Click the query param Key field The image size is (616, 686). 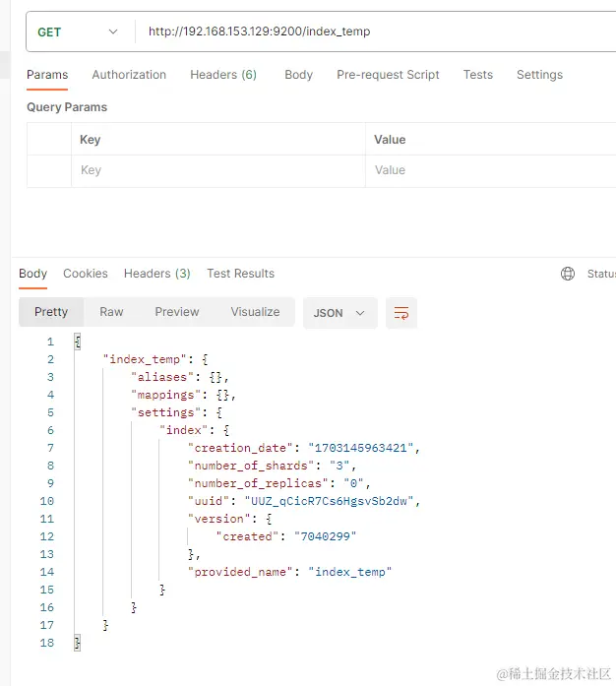pos(216,170)
